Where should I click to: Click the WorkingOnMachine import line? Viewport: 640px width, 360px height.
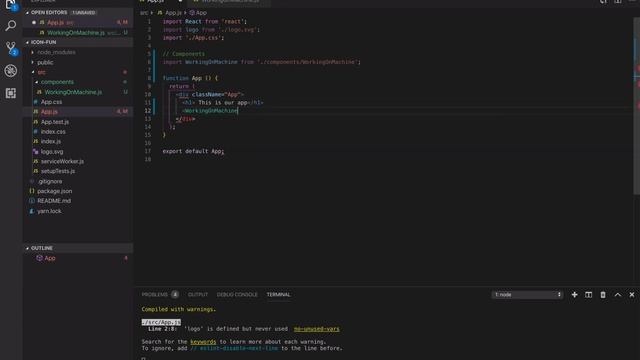(x=262, y=62)
